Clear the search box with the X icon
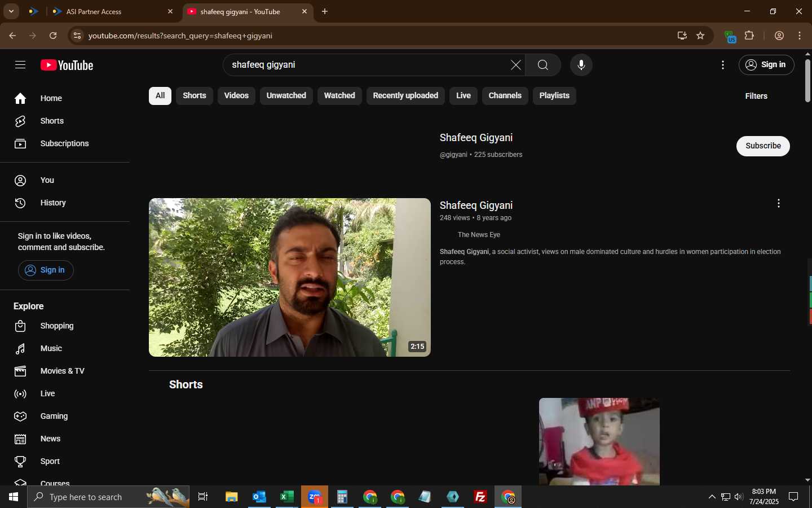 click(516, 65)
